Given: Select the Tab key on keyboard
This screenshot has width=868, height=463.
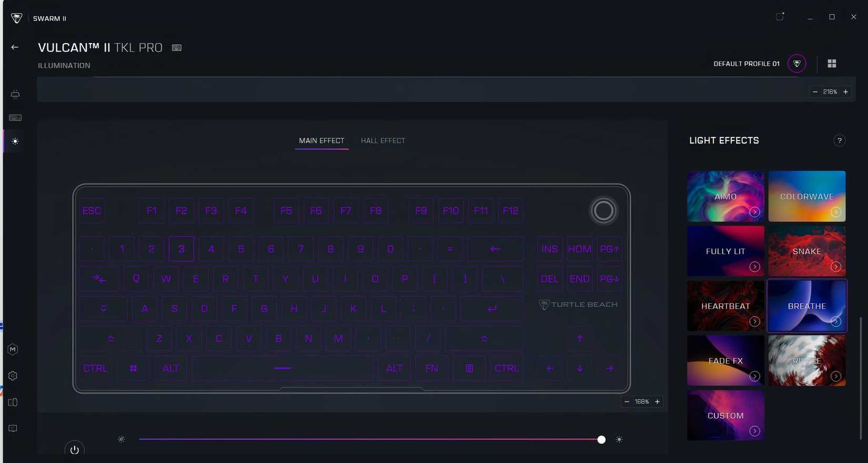Looking at the screenshot, I should tap(99, 279).
